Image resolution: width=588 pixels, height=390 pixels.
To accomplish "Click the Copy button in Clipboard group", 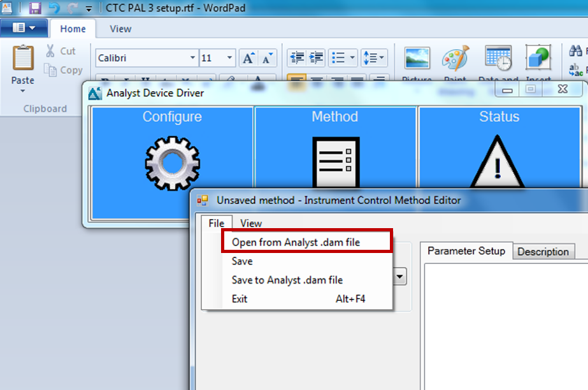I will click(x=63, y=70).
